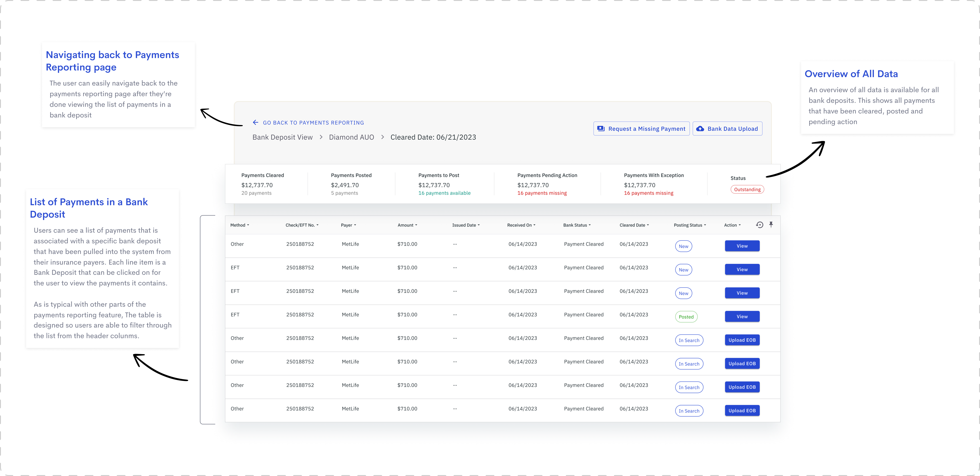Go back to Payments Reporting link
Screen dimensions: 980x476
point(313,123)
